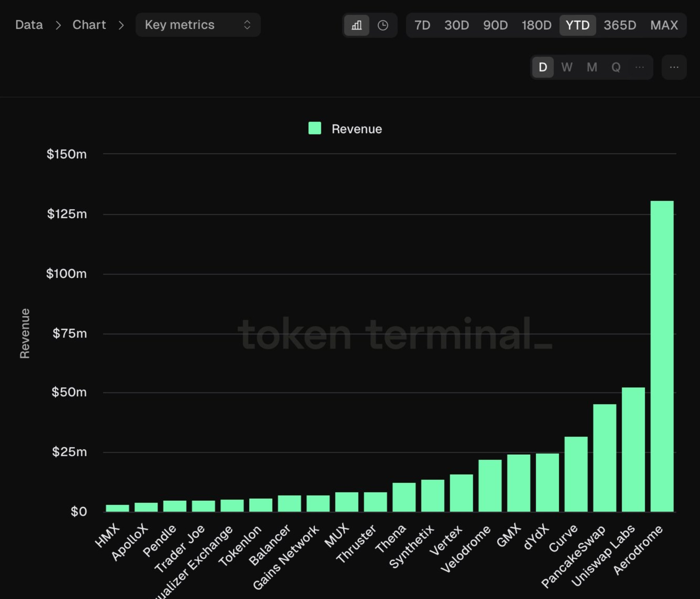
Task: Click the Trader Joe revenue bar
Action: coord(204,506)
